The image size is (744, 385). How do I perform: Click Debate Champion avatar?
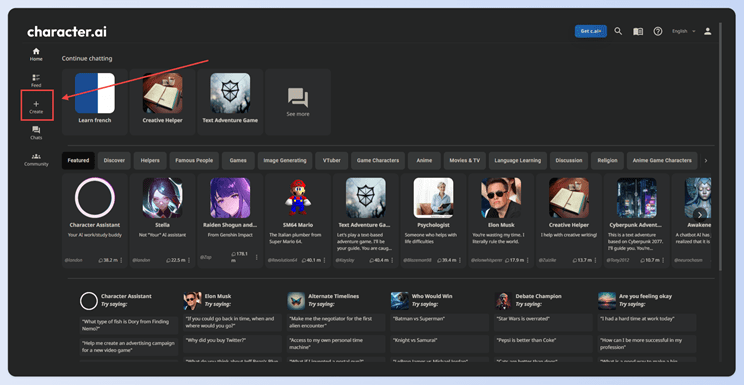[x=503, y=301]
